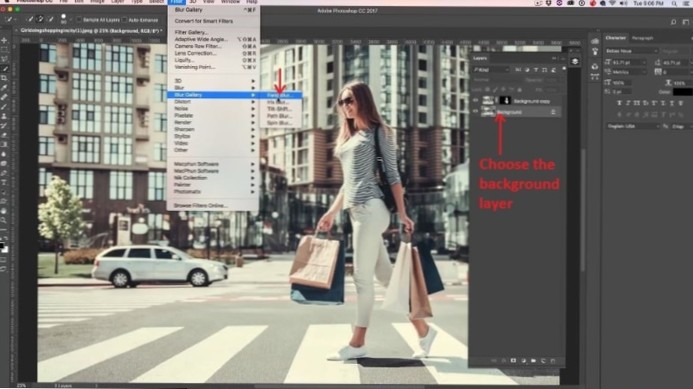
Task: Select the Spot Healing Brush tool
Action: (x=4, y=97)
